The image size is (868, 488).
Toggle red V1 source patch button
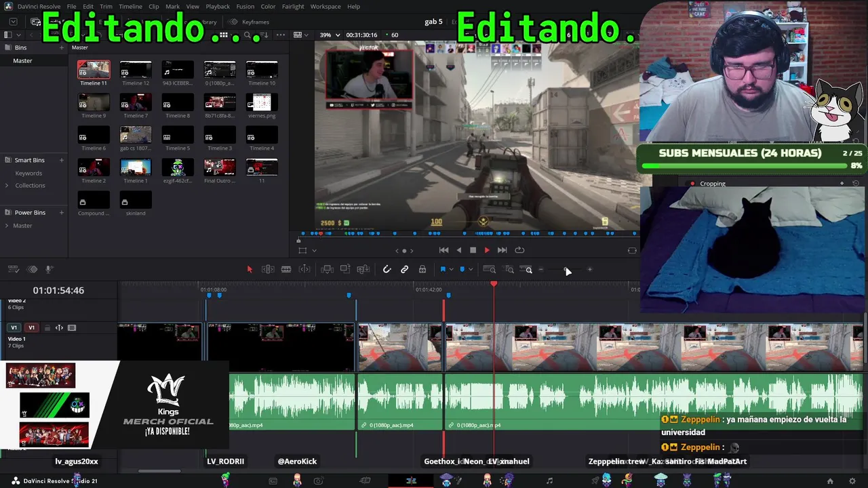[x=31, y=327]
